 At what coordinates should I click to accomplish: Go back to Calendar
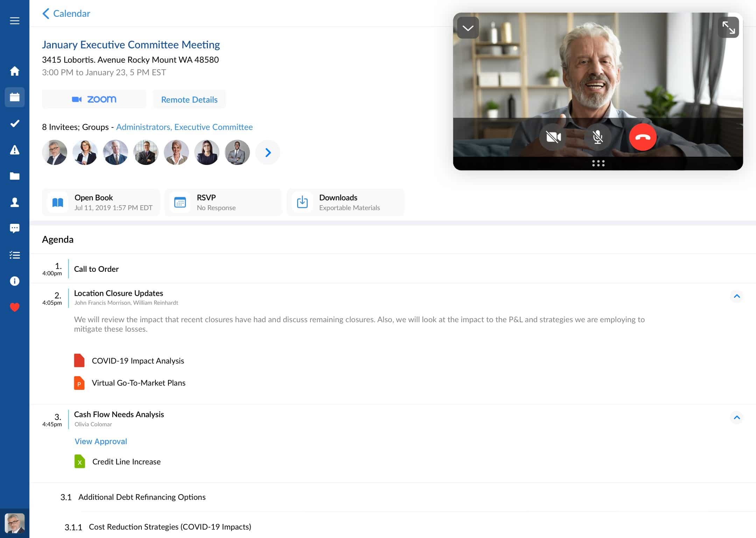click(x=66, y=14)
